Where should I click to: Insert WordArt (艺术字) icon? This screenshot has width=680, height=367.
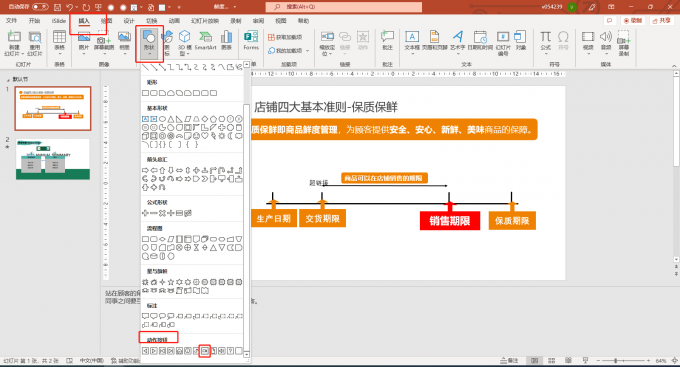click(458, 41)
